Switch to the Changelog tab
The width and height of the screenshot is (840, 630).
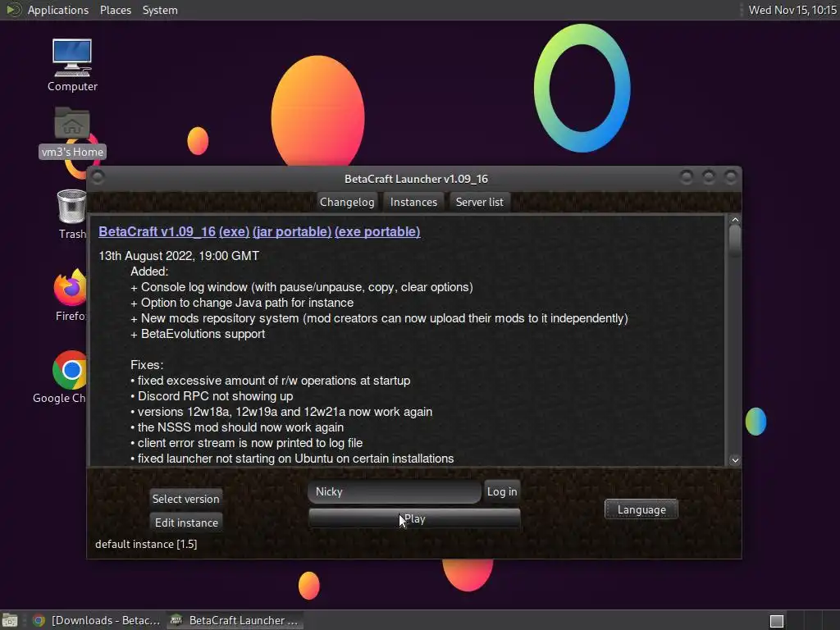pyautogui.click(x=347, y=202)
